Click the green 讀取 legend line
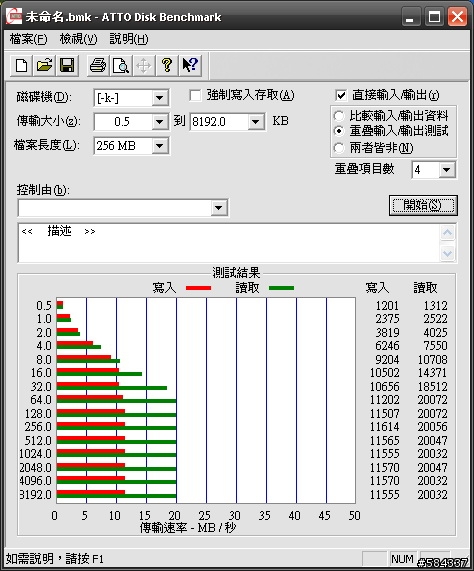474x571 pixels. coord(281,288)
